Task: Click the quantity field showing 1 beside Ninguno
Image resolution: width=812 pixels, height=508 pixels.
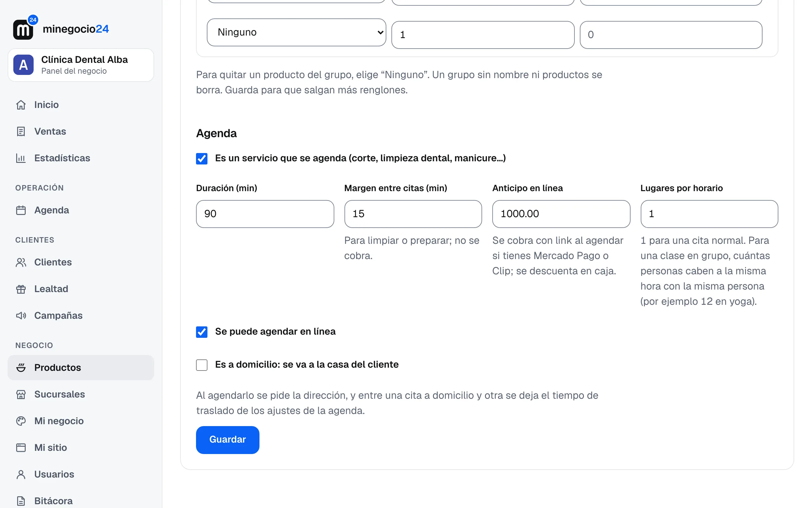Action: pos(483,35)
